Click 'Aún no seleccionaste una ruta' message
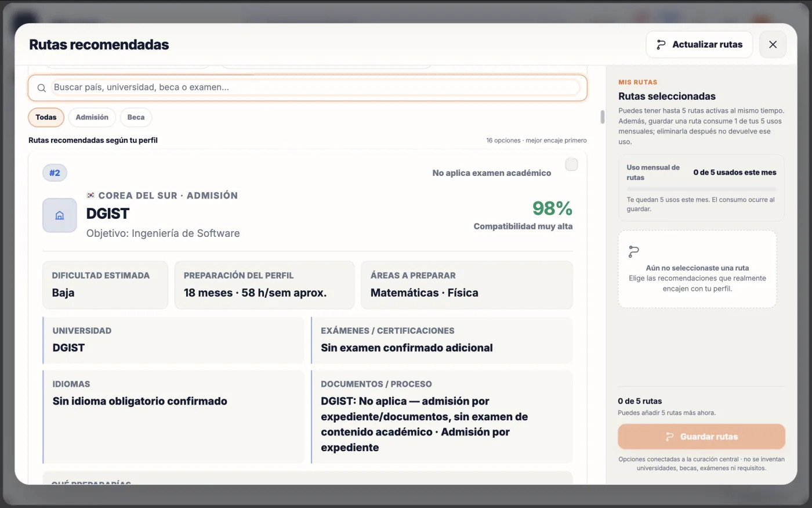 pos(697,268)
